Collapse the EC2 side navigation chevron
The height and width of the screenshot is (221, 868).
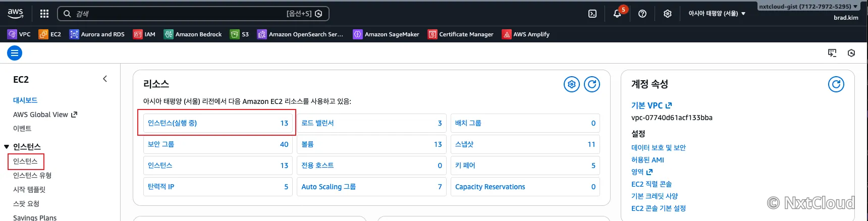(x=105, y=79)
